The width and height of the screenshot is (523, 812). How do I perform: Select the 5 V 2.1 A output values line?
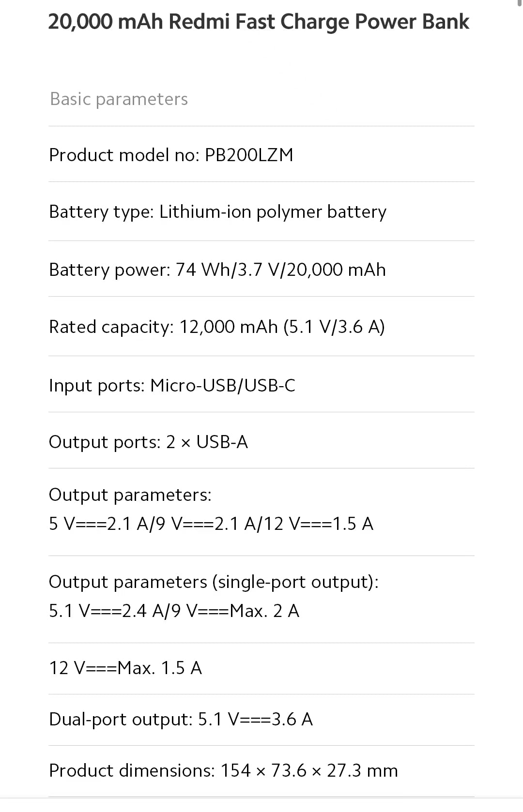pyautogui.click(x=211, y=524)
